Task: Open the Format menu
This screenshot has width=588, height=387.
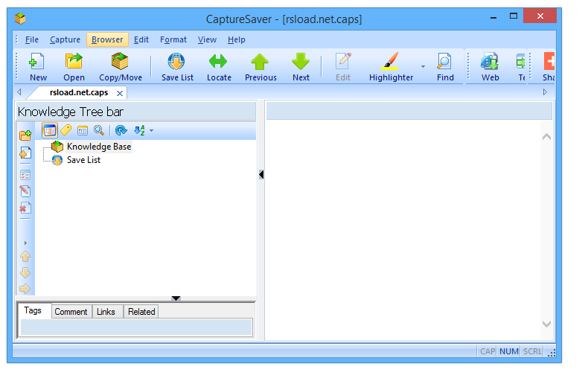Action: point(173,39)
